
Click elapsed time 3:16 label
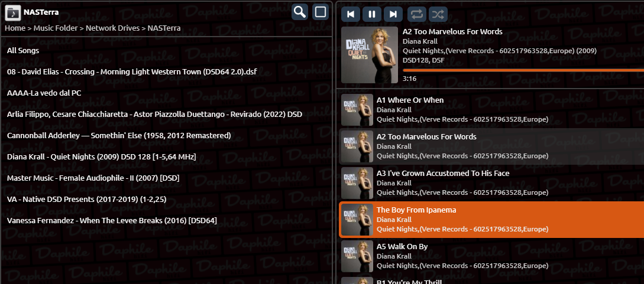coord(409,79)
